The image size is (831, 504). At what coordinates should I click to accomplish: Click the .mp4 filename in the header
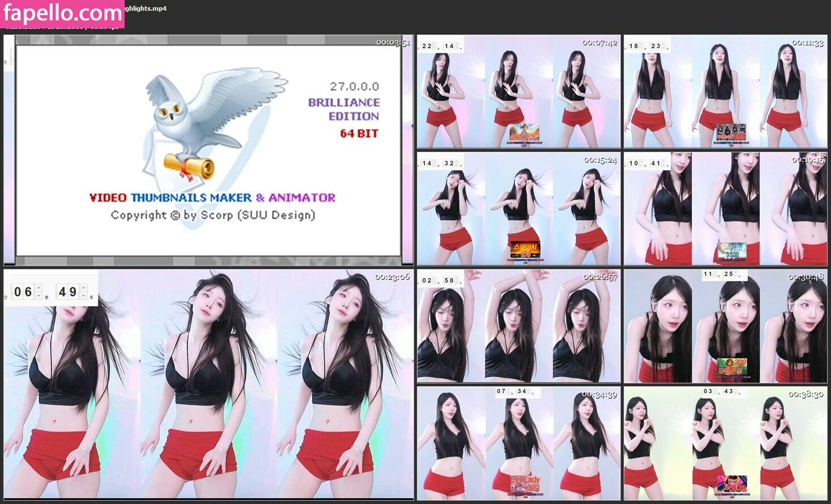[146, 8]
